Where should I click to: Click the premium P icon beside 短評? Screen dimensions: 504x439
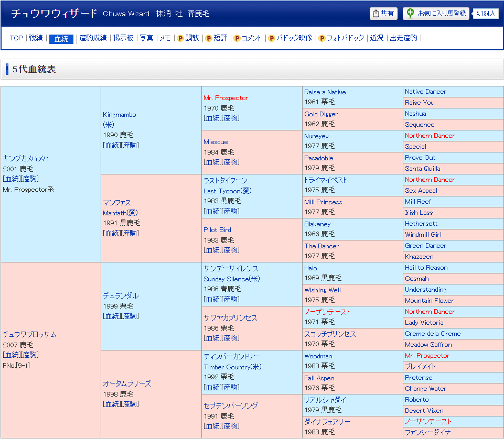(209, 38)
